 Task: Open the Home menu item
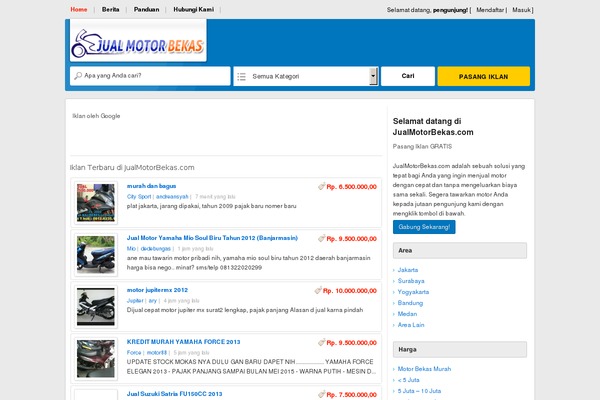79,10
